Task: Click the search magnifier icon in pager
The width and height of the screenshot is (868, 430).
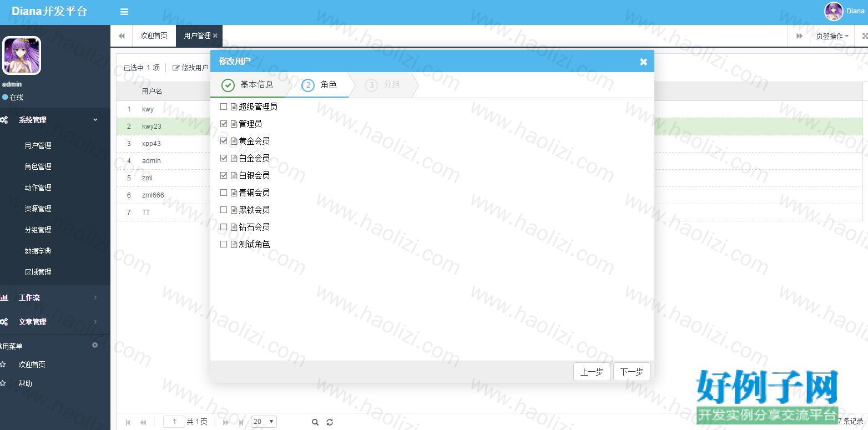Action: click(x=315, y=422)
